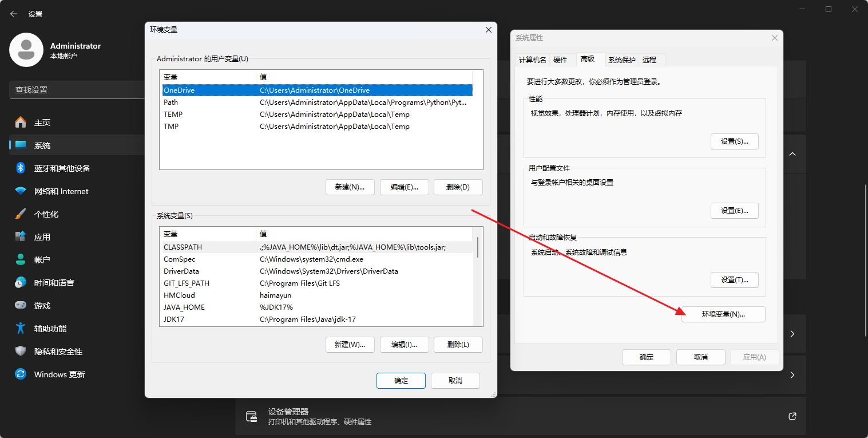Click the Home (主页) icon in sidebar
Image resolution: width=868 pixels, height=438 pixels.
pos(21,123)
